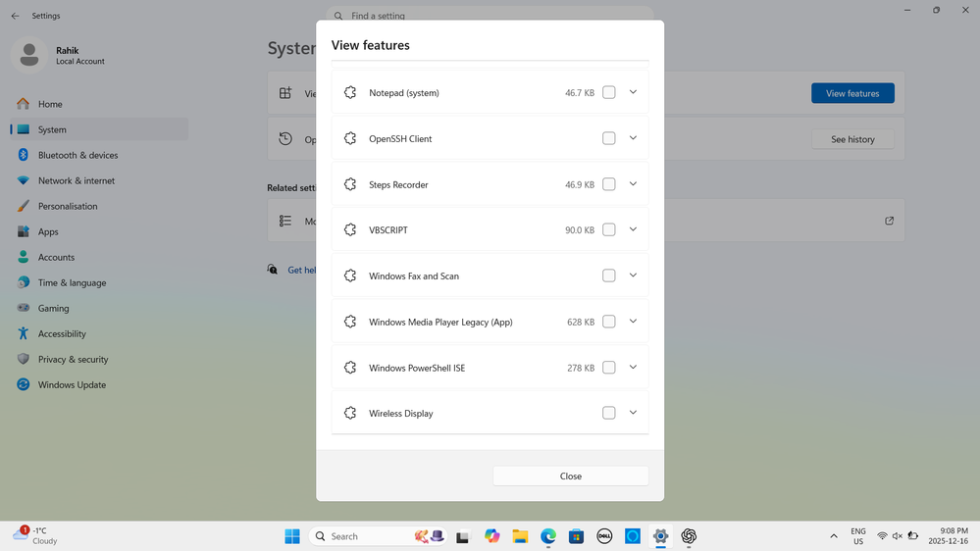Check the OpenSSH Client checkbox
Image resolution: width=980 pixels, height=551 pixels.
coord(609,138)
